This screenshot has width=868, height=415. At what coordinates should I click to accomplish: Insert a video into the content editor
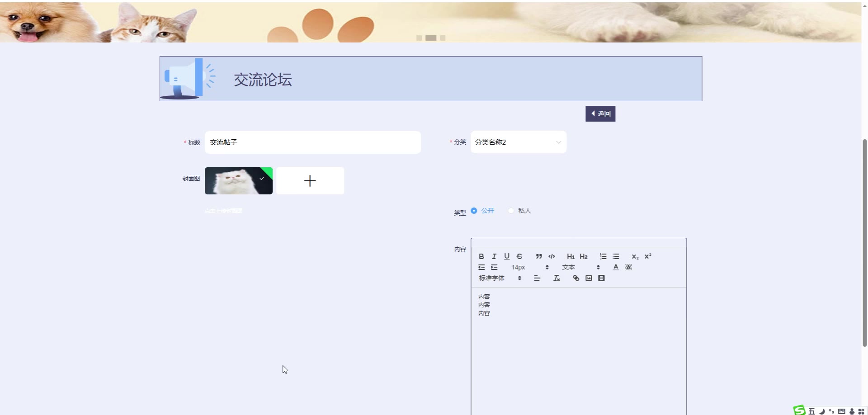point(601,278)
